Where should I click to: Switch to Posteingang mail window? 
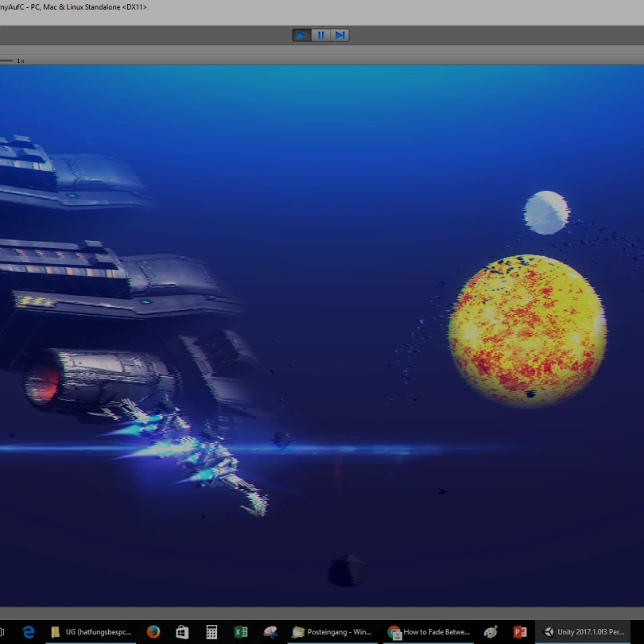click(332, 632)
